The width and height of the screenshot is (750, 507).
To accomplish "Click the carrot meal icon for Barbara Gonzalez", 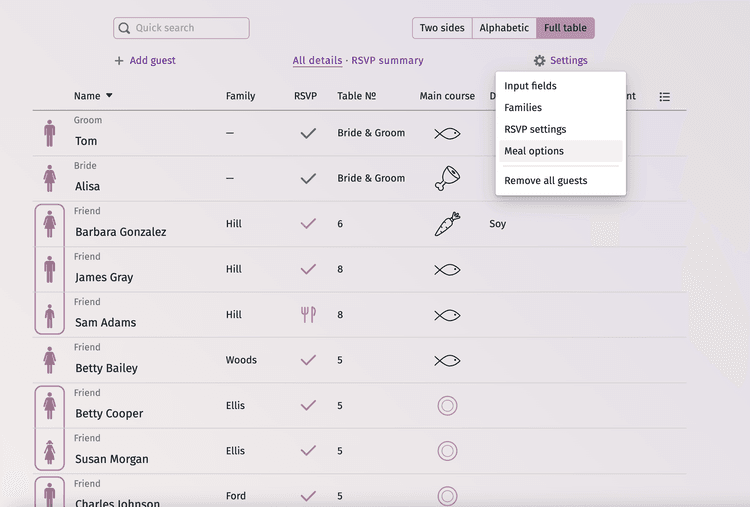I will 447,224.
